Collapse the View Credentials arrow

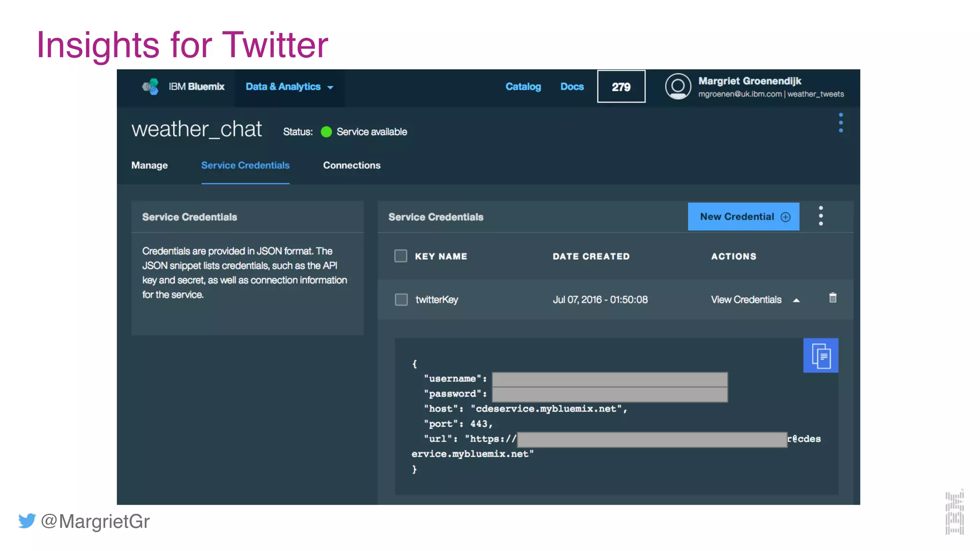pos(796,300)
